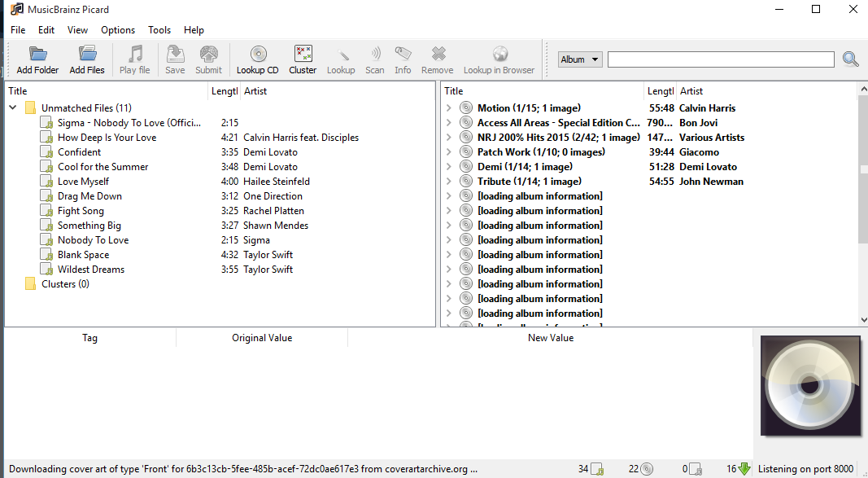The image size is (868, 478).
Task: Click the Cluster toolbar icon
Action: [x=303, y=54]
